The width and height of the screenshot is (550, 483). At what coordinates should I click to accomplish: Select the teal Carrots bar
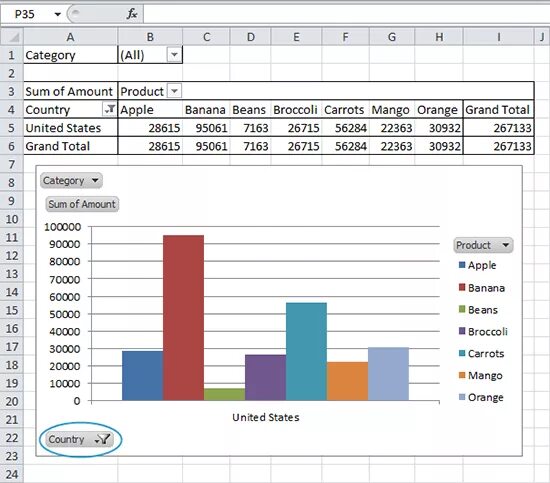coord(306,351)
